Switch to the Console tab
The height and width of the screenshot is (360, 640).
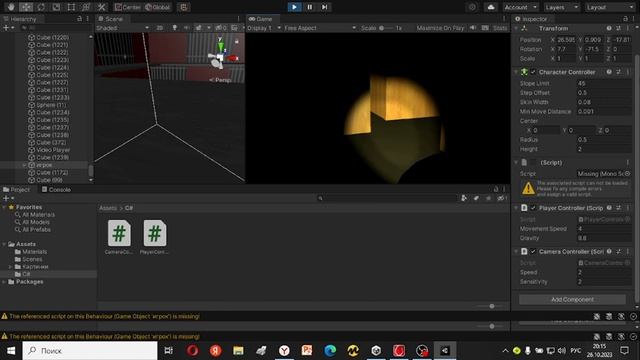[x=56, y=190]
